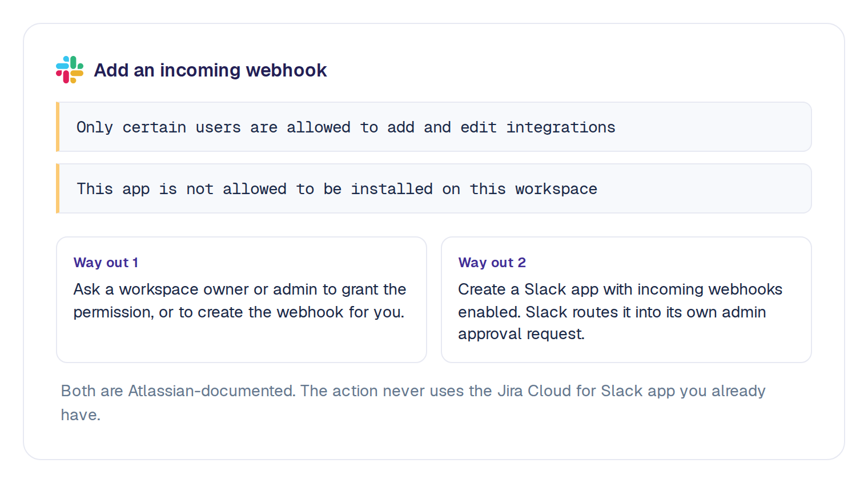
Task: Click the Slack logo icon
Action: click(x=70, y=70)
